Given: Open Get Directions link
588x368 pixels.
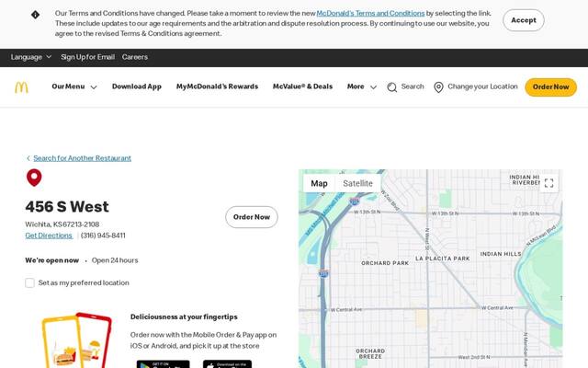Looking at the screenshot, I should [x=49, y=236].
